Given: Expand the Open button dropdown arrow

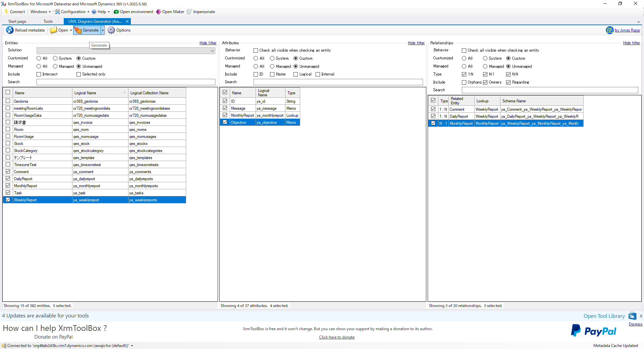Looking at the screenshot, I should click(x=71, y=30).
